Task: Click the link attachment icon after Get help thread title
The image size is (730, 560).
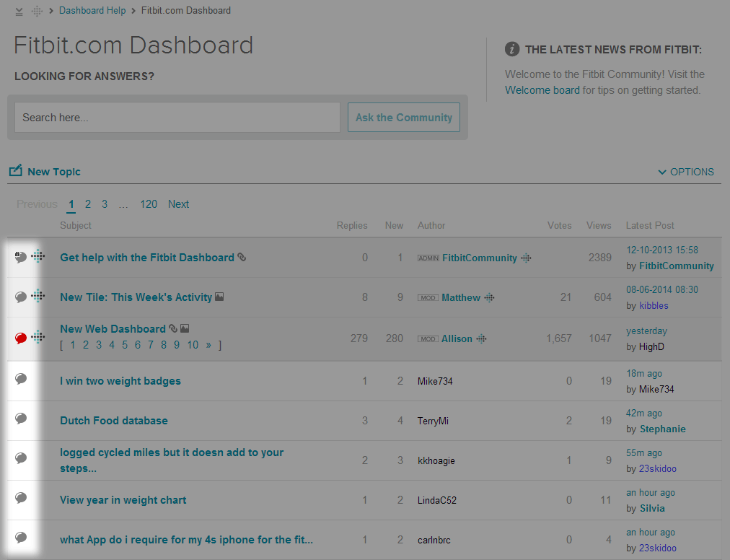Action: coord(242,257)
